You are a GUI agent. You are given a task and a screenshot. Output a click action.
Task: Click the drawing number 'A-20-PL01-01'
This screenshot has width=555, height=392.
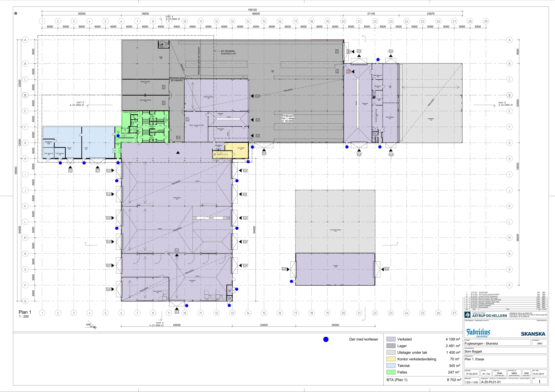click(491, 382)
